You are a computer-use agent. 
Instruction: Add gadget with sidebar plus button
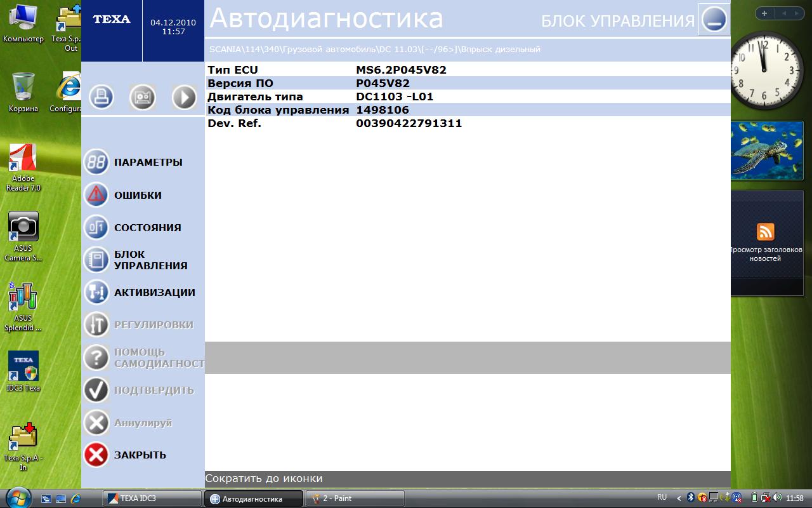click(x=764, y=13)
